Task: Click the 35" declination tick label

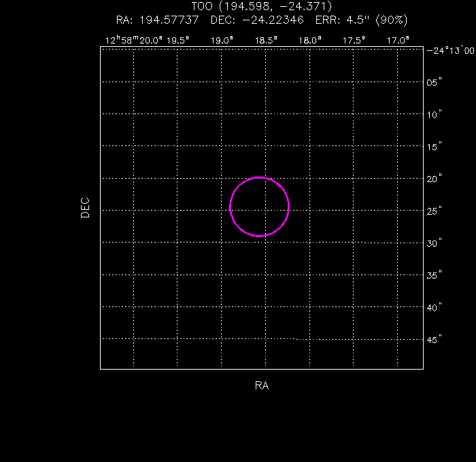Action: click(435, 275)
